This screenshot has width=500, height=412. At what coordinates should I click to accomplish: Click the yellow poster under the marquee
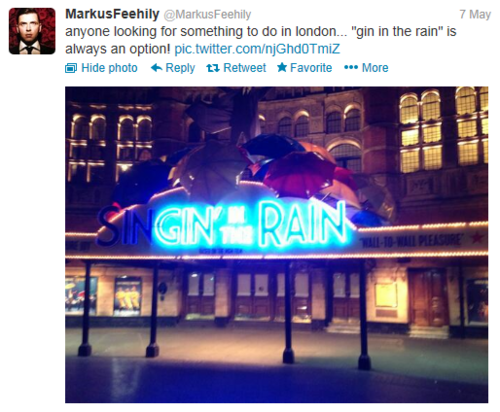[127, 296]
